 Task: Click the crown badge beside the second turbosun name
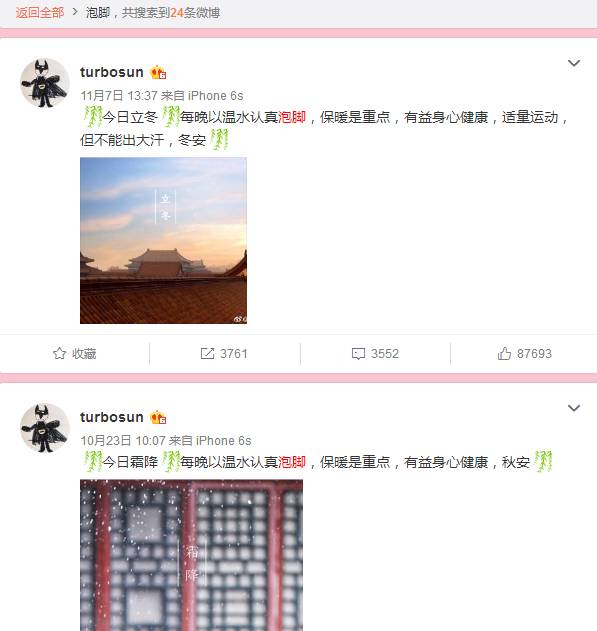click(158, 417)
